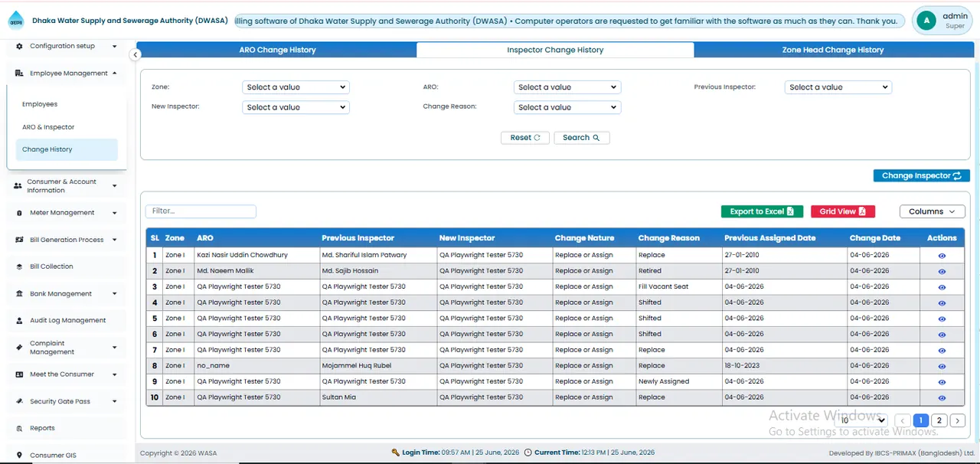View details of row 7 eye icon
The image size is (980, 464).
click(942, 350)
